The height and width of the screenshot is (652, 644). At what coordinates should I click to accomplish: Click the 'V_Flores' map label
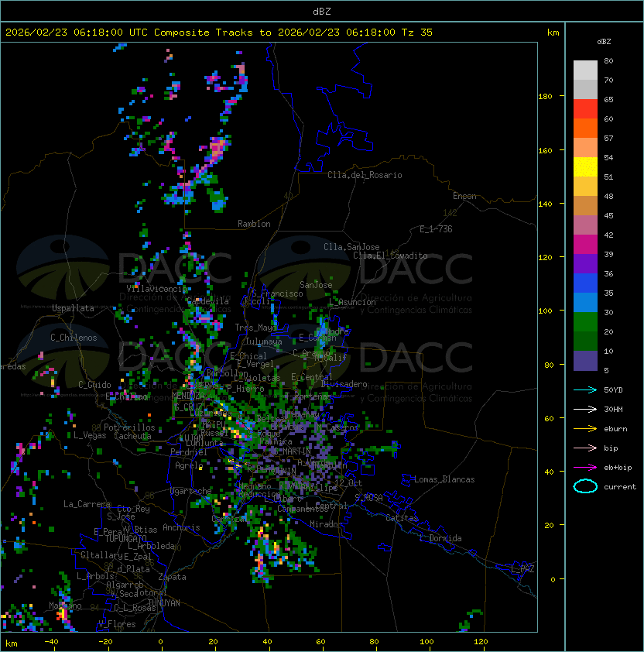click(x=117, y=624)
